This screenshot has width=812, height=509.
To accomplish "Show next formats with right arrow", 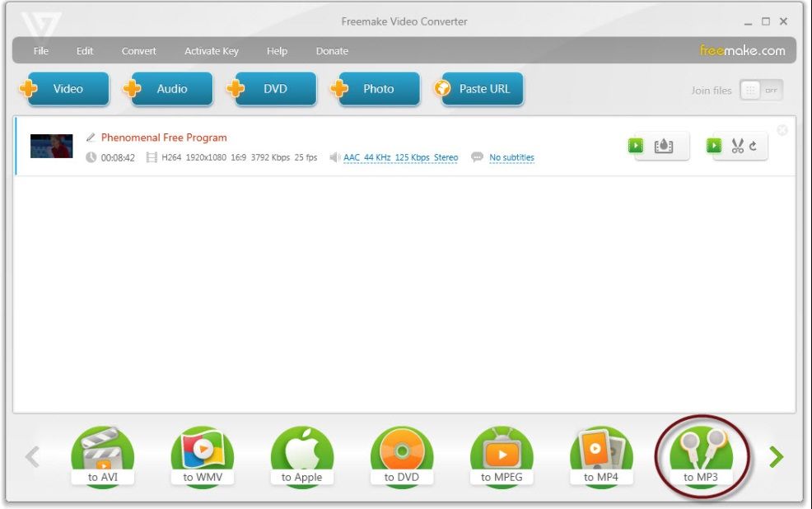I will pos(776,457).
